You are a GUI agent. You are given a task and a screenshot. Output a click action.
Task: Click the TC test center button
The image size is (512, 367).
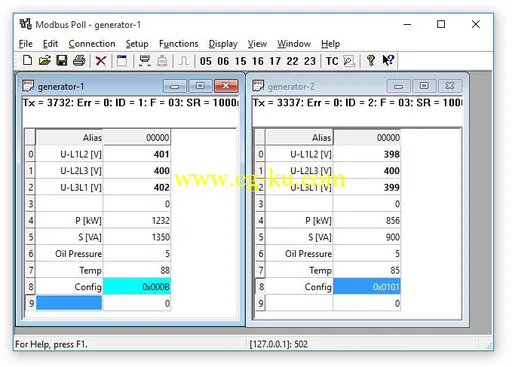[x=332, y=61]
